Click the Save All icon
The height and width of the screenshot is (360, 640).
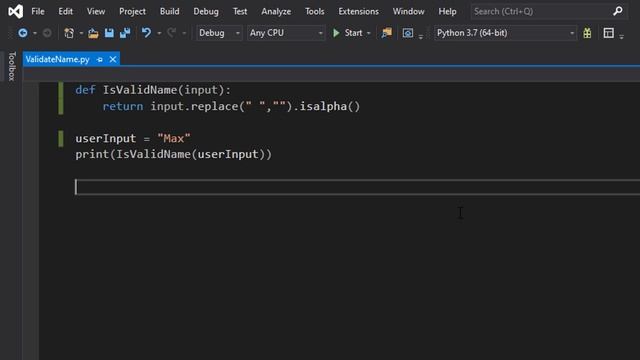pos(125,33)
